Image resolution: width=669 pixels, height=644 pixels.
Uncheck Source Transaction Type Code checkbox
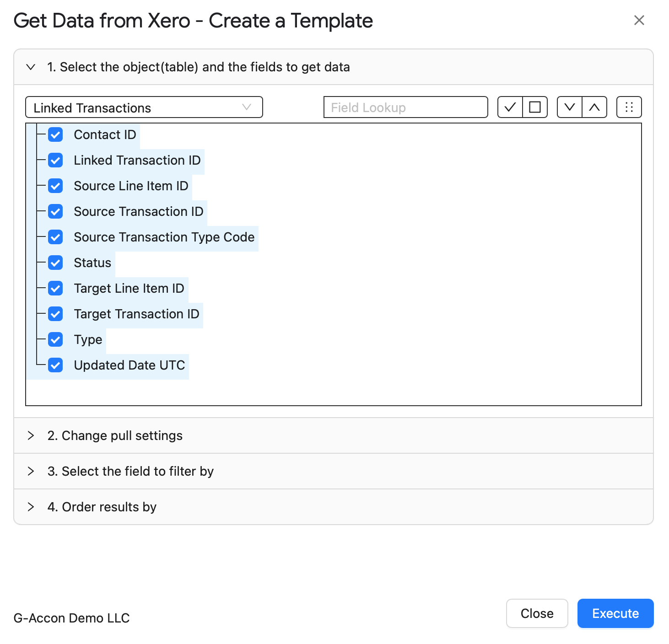[x=55, y=237]
